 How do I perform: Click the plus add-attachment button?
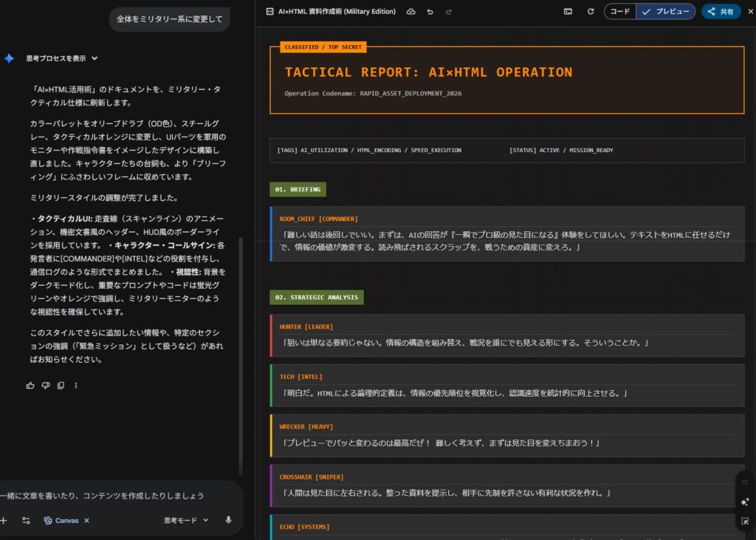(4, 520)
